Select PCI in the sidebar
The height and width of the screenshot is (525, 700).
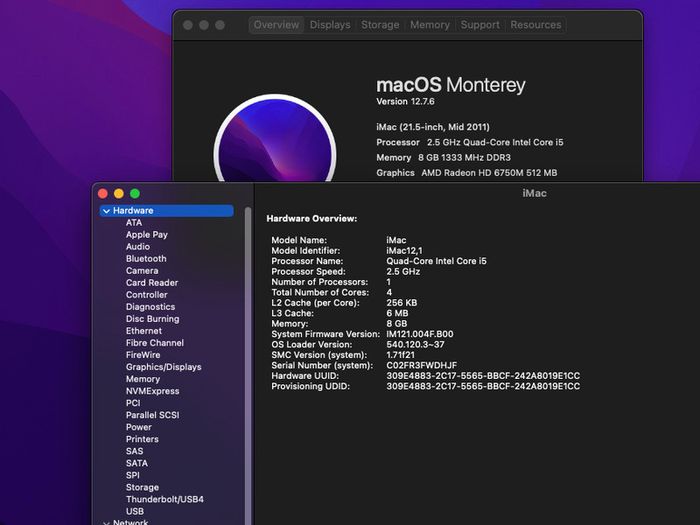pyautogui.click(x=133, y=403)
